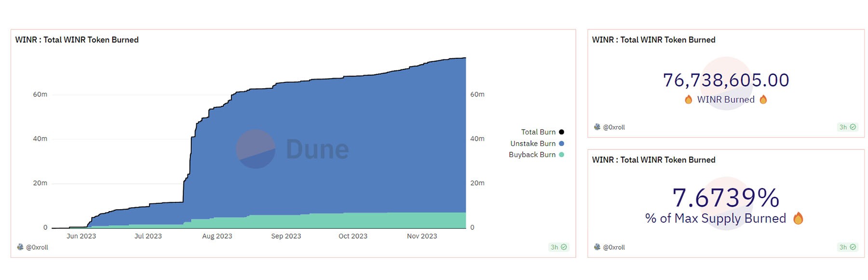Click the Oct 2023 x-axis label
868x280 pixels.
353,236
